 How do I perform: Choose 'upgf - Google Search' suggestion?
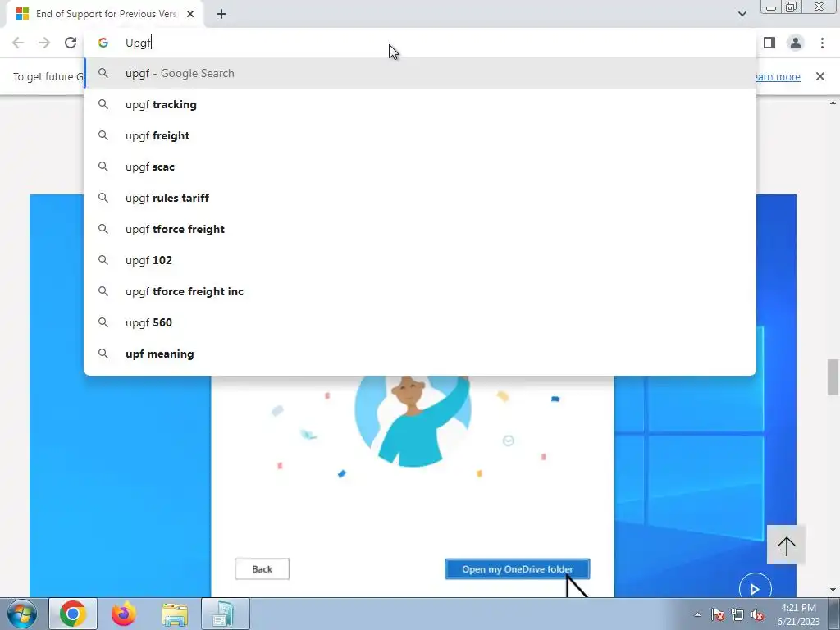pos(420,73)
